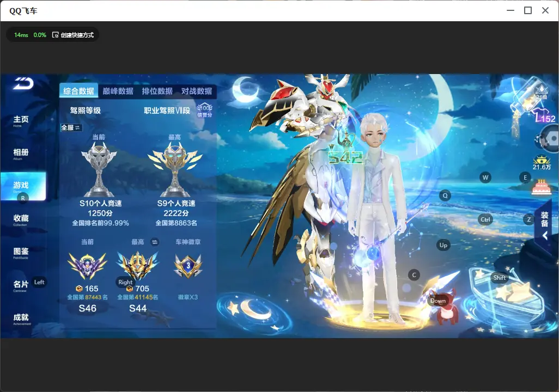Click the E key overlay button

click(525, 177)
